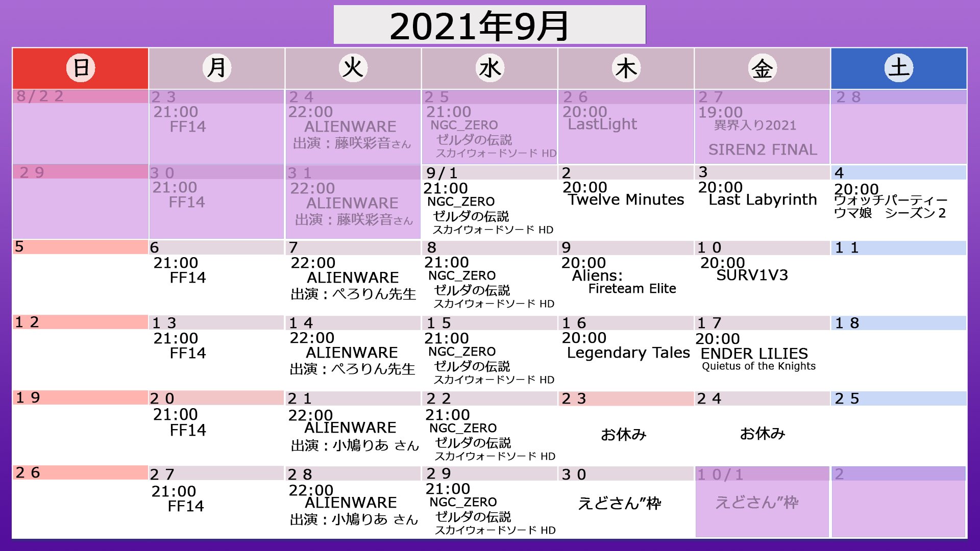This screenshot has width=980, height=551.
Task: Click the Saturday 土 circle icon
Action: (898, 68)
